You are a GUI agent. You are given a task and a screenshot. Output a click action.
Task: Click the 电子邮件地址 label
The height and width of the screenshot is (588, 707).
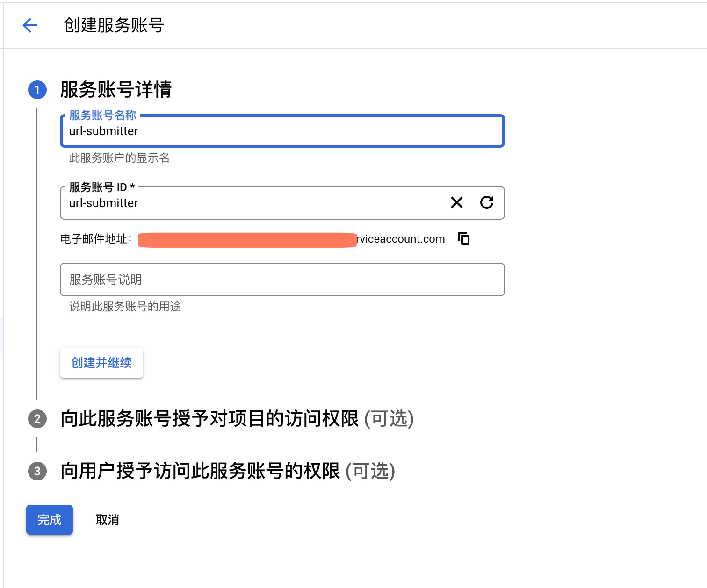pyautogui.click(x=96, y=239)
